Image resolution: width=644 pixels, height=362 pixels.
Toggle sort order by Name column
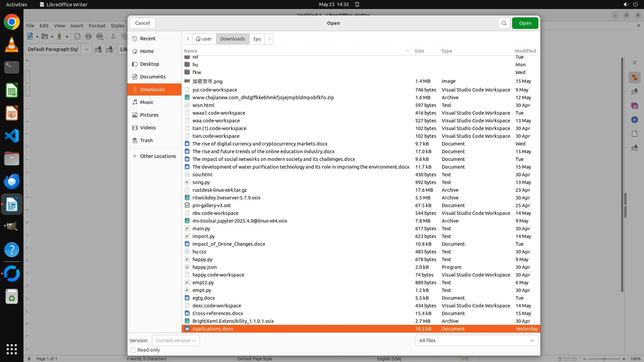tap(191, 51)
